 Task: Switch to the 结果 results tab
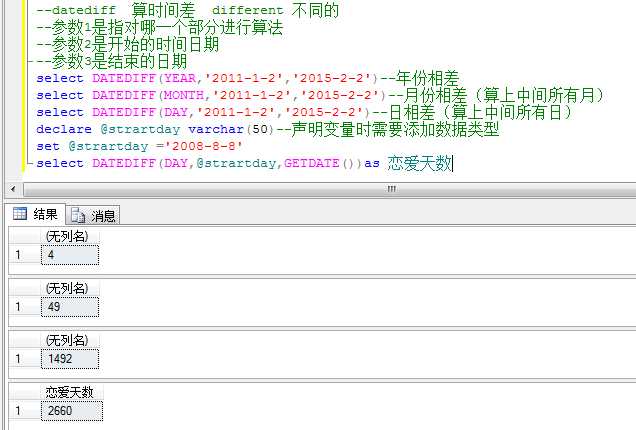(37, 214)
